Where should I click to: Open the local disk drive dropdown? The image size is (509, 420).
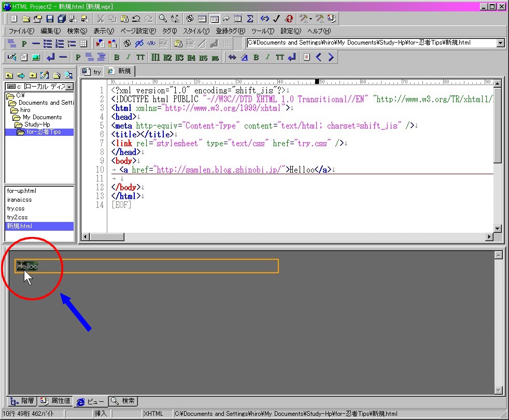[x=69, y=87]
